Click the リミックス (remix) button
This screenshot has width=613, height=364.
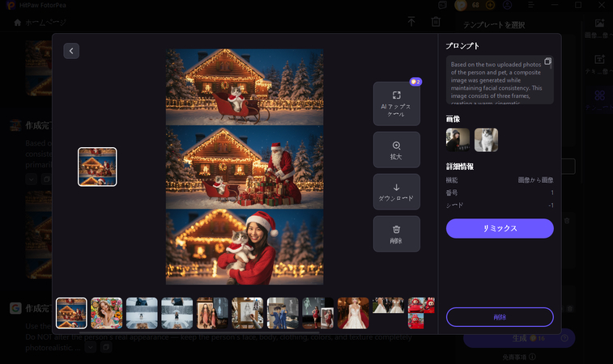[x=500, y=229]
